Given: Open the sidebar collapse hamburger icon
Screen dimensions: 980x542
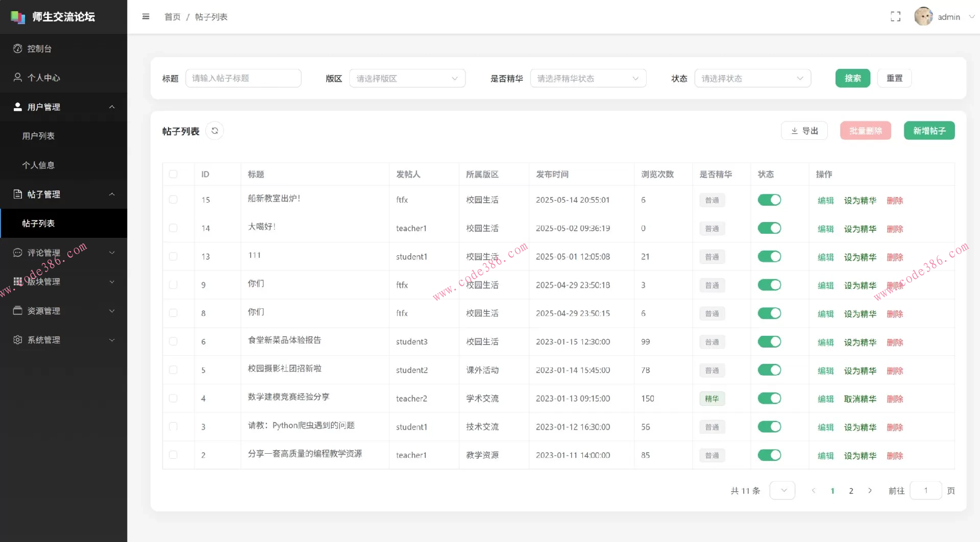Looking at the screenshot, I should coord(146,16).
